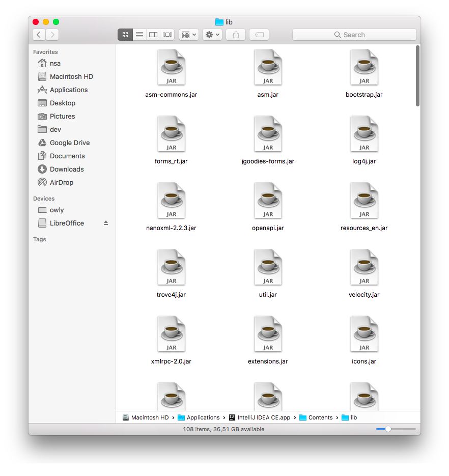This screenshot has height=476, width=449.
Task: Select jgoodies-forms.jar file icon
Action: pos(268,134)
